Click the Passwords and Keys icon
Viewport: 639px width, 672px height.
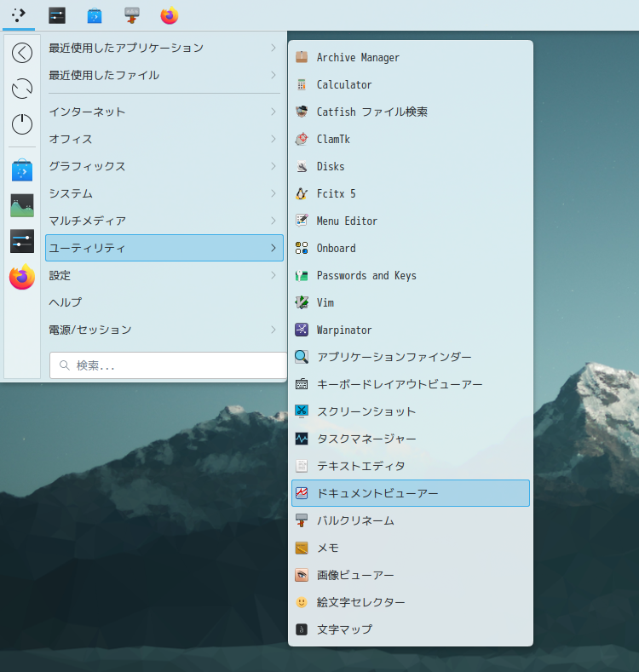point(302,276)
